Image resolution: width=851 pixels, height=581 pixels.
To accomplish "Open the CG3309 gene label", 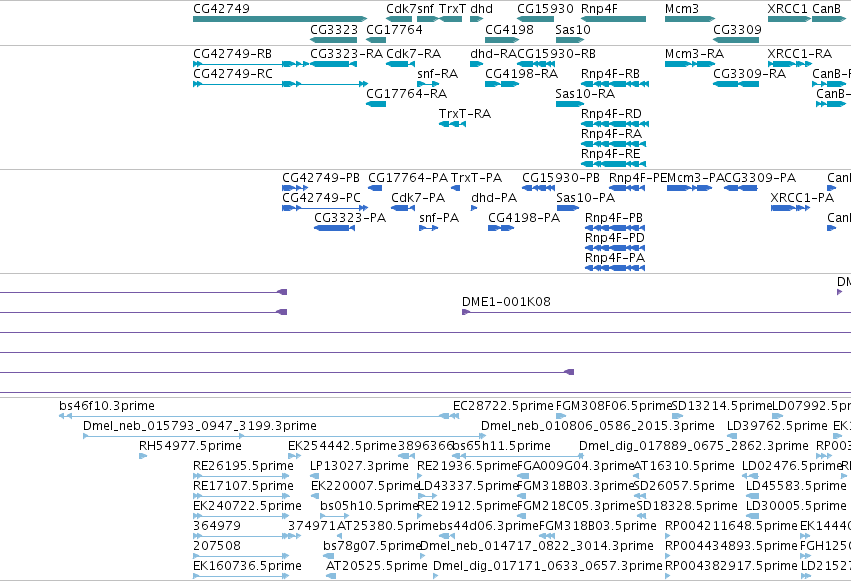I will (x=737, y=29).
